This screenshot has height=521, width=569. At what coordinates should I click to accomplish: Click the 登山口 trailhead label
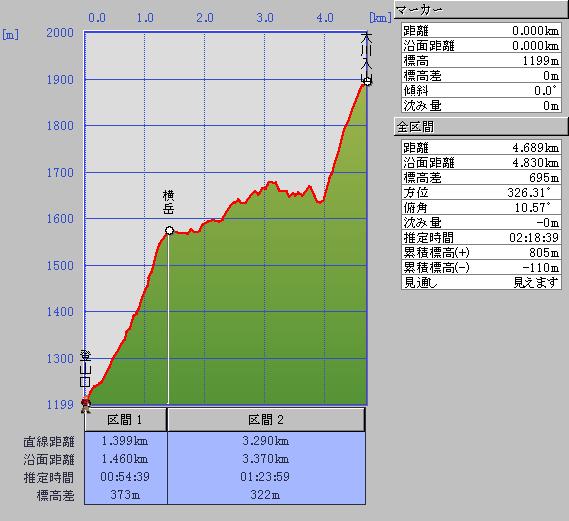[85, 369]
